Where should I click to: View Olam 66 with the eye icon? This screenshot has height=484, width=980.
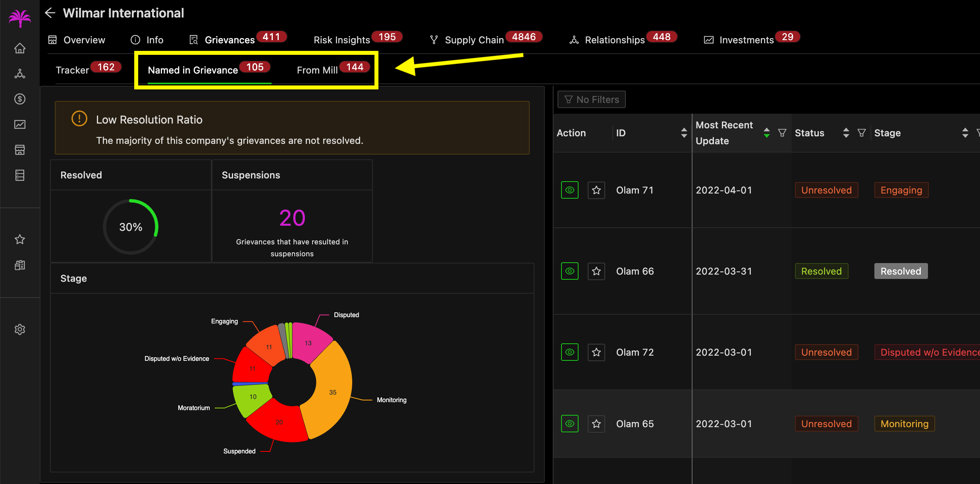[570, 271]
